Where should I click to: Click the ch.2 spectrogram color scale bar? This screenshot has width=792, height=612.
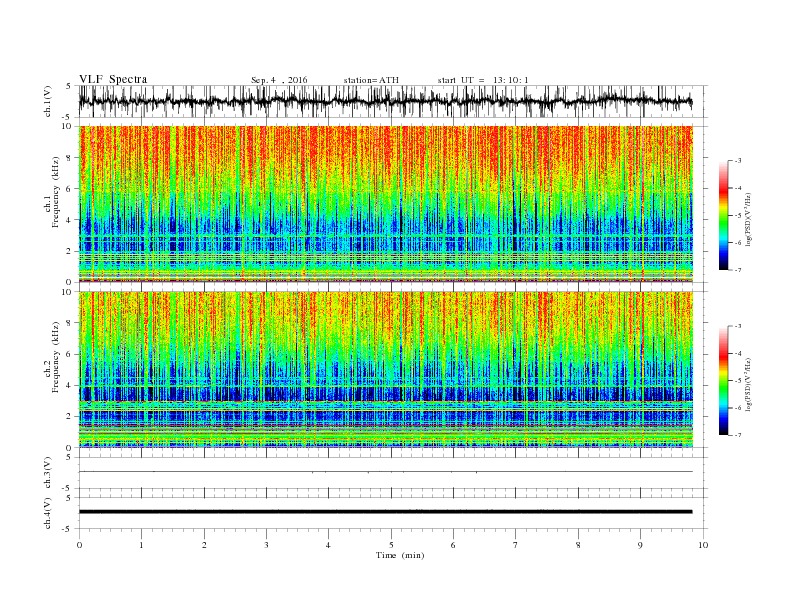723,380
